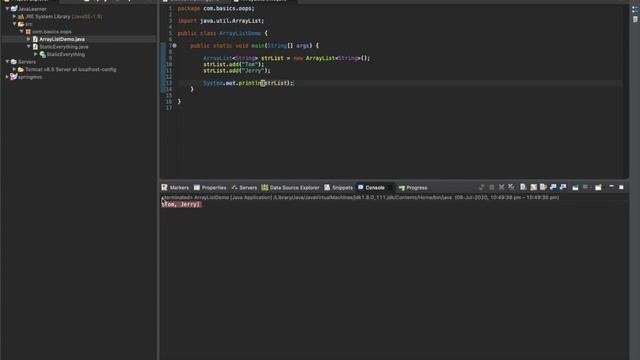Screen dimensions: 640x360
Task: Open the Open Console dropdown
Action: (x=599, y=187)
